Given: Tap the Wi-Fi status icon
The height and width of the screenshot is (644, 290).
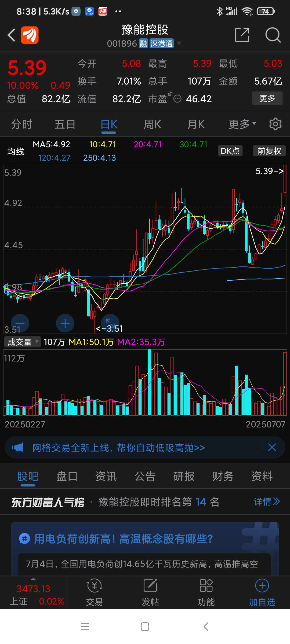Looking at the screenshot, I should coord(247,11).
